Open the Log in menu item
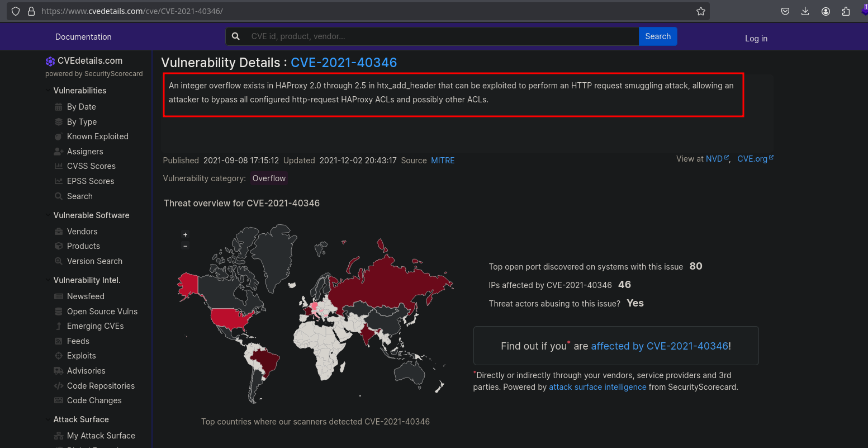The height and width of the screenshot is (448, 868). tap(756, 39)
